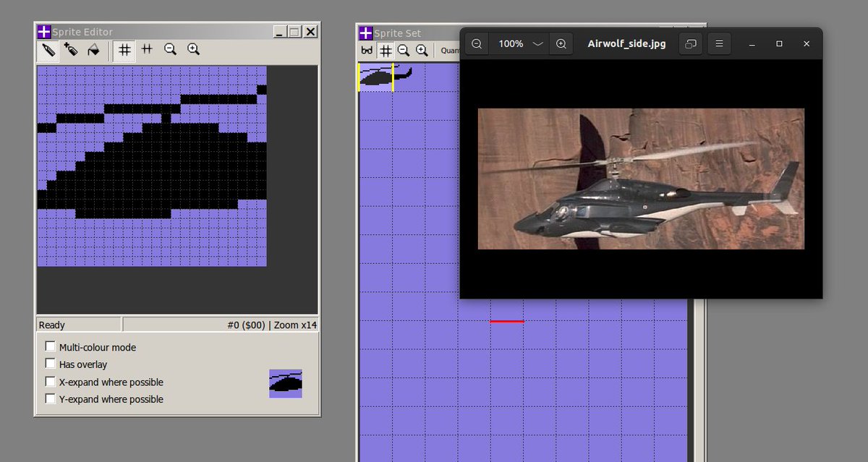
Task: Zoom out in the image viewer
Action: coord(477,44)
